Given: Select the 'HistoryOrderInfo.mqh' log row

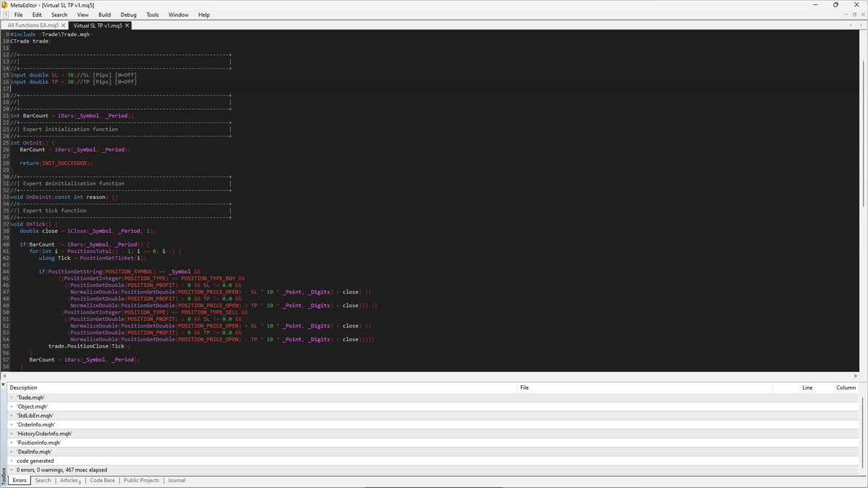Looking at the screenshot, I should pos(433,434).
